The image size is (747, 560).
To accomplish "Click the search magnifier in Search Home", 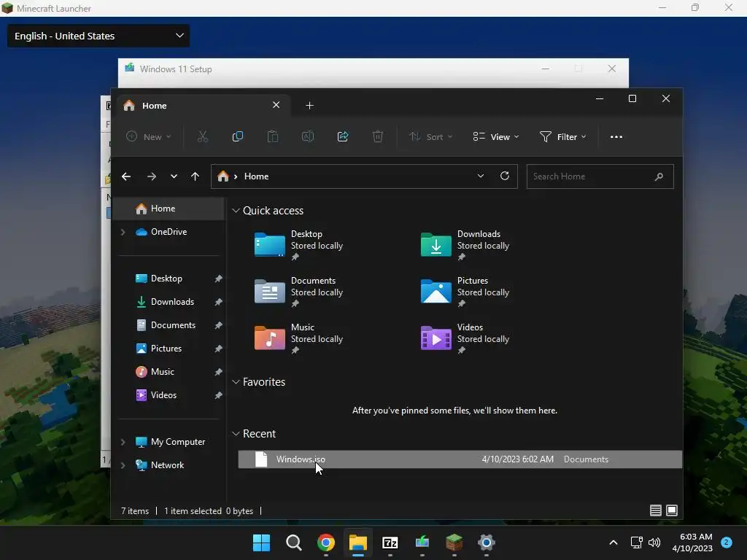I will [x=659, y=176].
